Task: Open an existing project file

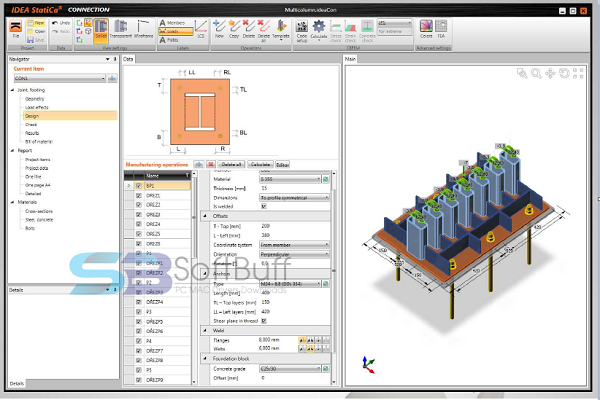Action: click(36, 31)
